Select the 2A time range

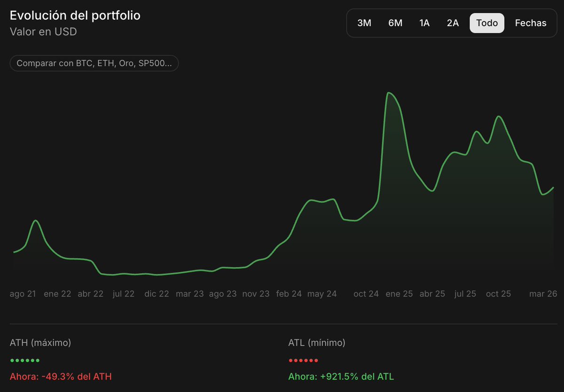pyautogui.click(x=452, y=23)
